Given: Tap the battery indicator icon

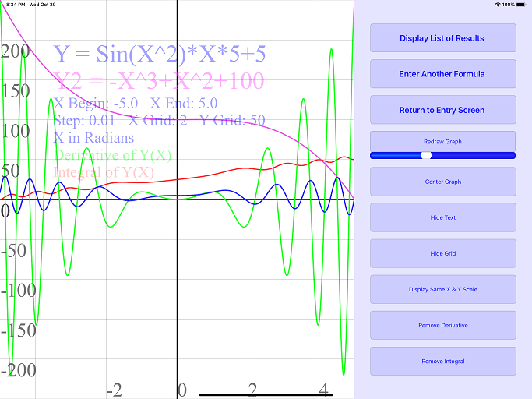Looking at the screenshot, I should [521, 5].
